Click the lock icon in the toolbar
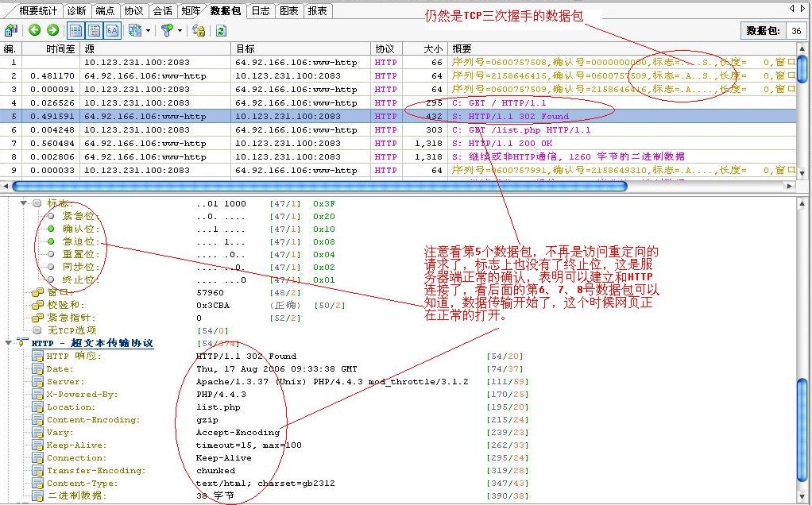This screenshot has height=505, width=812. tap(199, 30)
